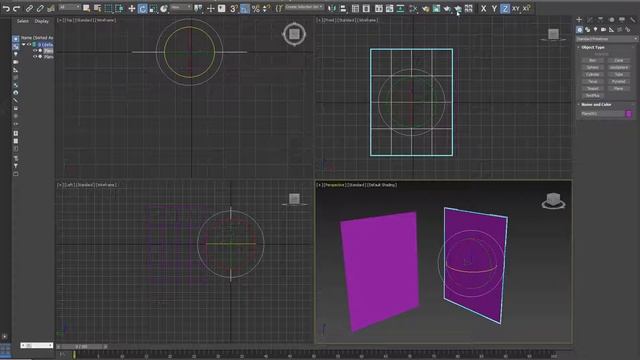
Task: Activate Select and Move tool
Action: (x=131, y=9)
